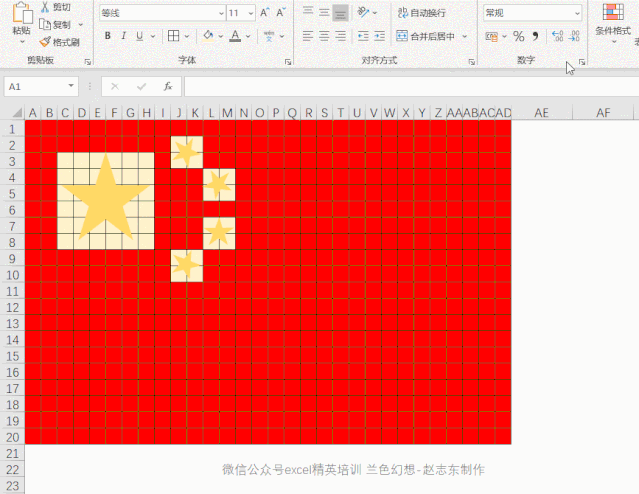Click the accounting number format icon
This screenshot has width=639, height=494.
[x=492, y=36]
